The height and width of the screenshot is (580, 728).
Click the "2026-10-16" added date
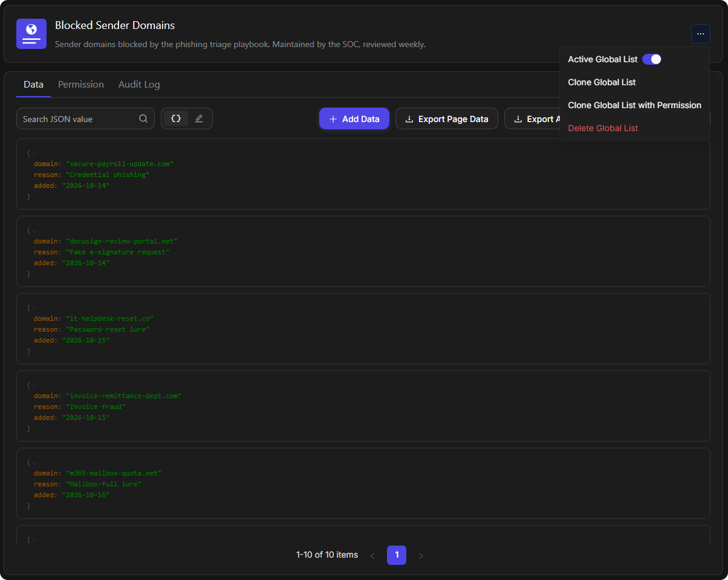pos(86,495)
